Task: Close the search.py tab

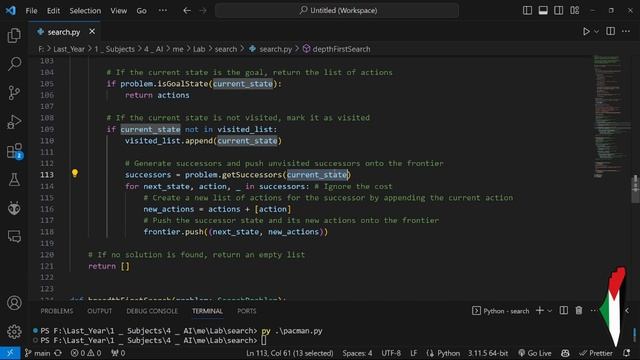Action: point(92,31)
